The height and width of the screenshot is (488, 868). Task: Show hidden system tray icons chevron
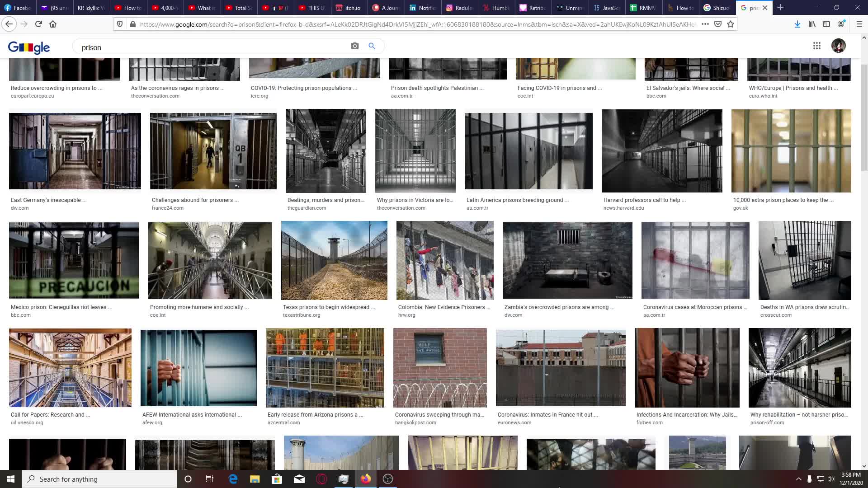point(798,479)
